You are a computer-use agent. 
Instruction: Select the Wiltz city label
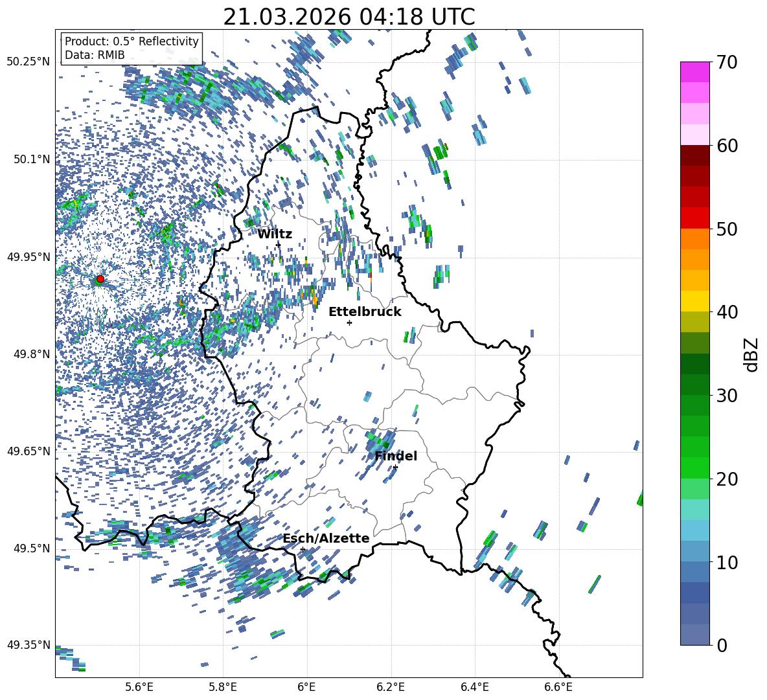(x=275, y=234)
